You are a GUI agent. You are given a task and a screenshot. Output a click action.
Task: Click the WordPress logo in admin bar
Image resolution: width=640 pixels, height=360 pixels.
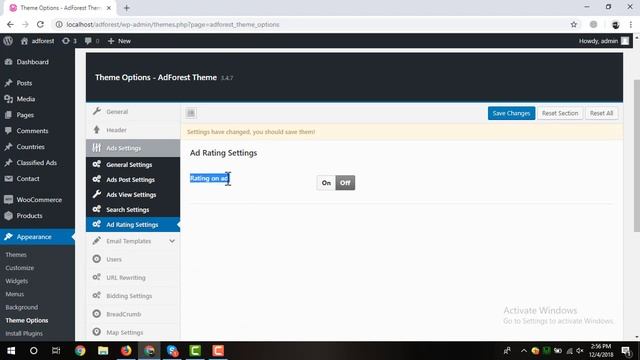(8, 41)
